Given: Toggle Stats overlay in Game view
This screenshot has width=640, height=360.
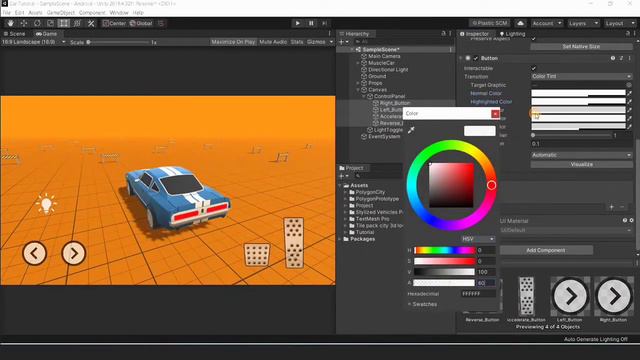Looking at the screenshot, I should coord(297,42).
